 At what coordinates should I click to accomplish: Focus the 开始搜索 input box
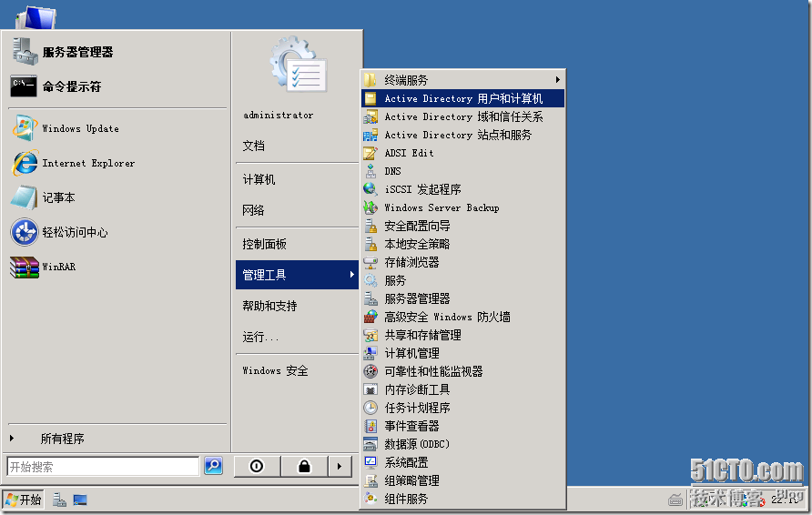103,467
